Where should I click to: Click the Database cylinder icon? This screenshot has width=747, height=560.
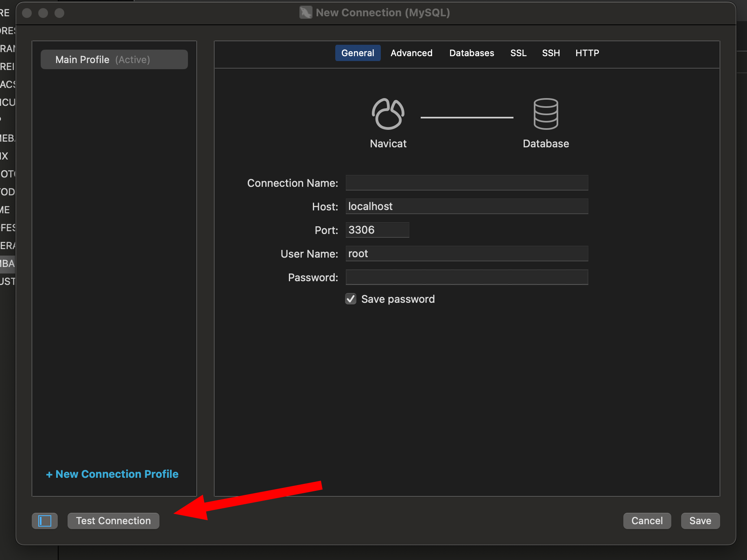pos(546,114)
